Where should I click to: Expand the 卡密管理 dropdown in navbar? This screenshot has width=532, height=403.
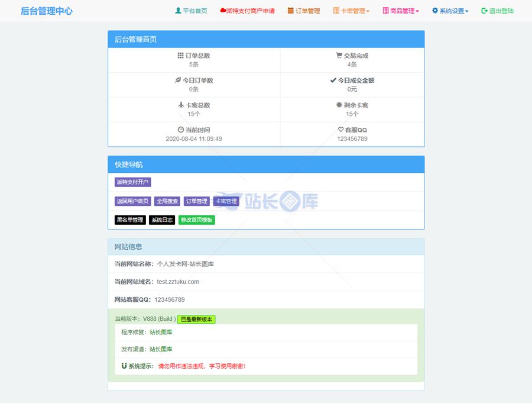[x=352, y=11]
